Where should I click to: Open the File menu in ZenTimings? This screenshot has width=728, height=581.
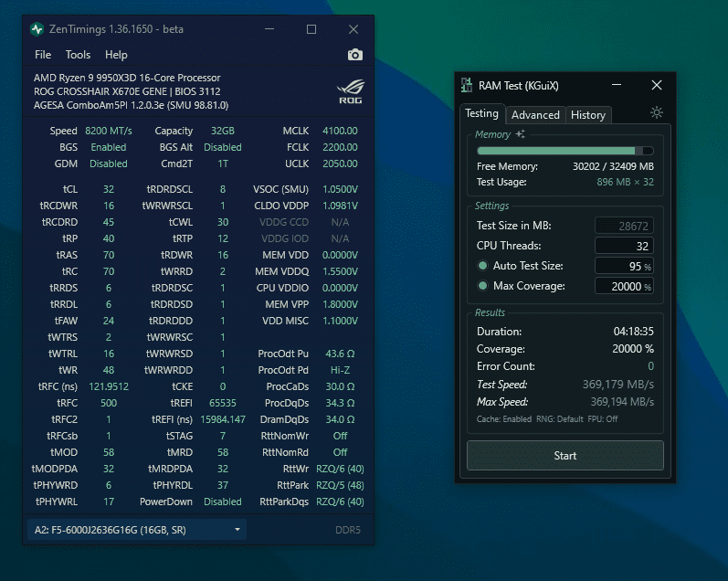(43, 55)
